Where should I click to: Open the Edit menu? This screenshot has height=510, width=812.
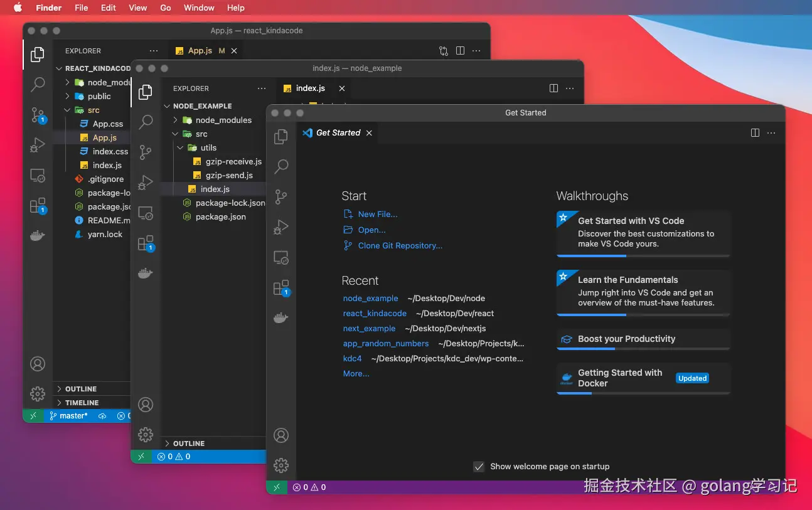109,8
